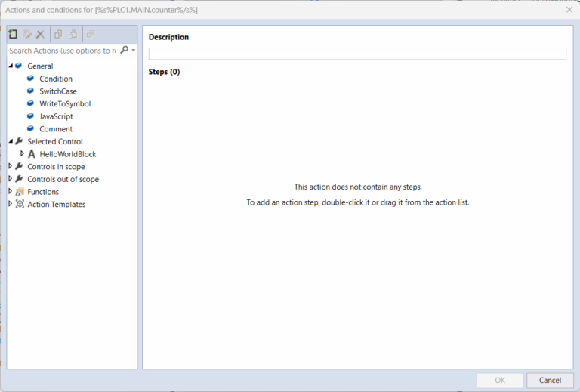Click the copy icon in toolbar

(x=58, y=35)
